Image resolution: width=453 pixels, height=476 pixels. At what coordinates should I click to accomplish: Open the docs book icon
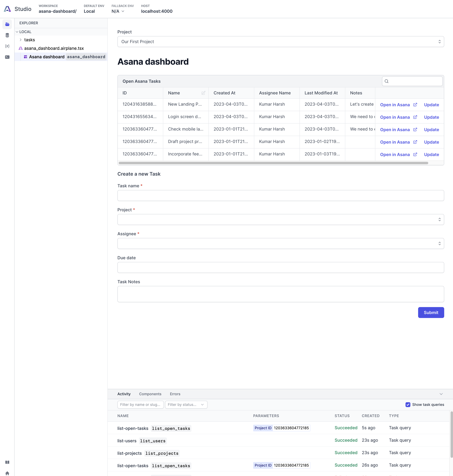pos(7,462)
